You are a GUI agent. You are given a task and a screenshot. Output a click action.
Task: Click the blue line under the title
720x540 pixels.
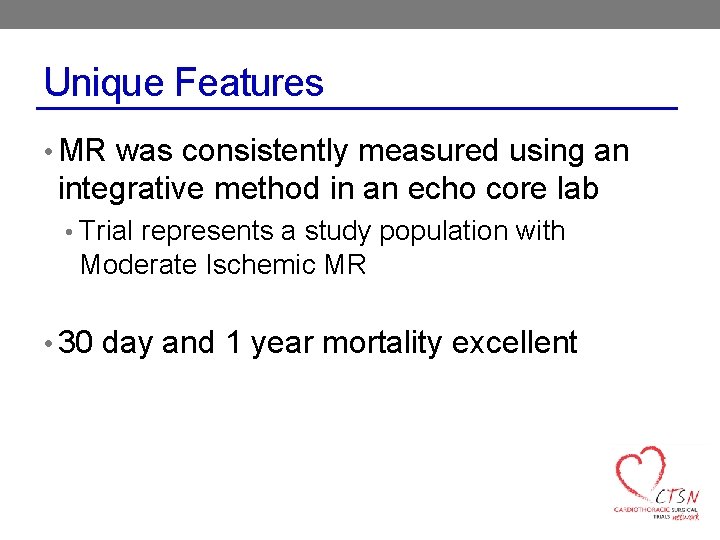[x=360, y=107]
